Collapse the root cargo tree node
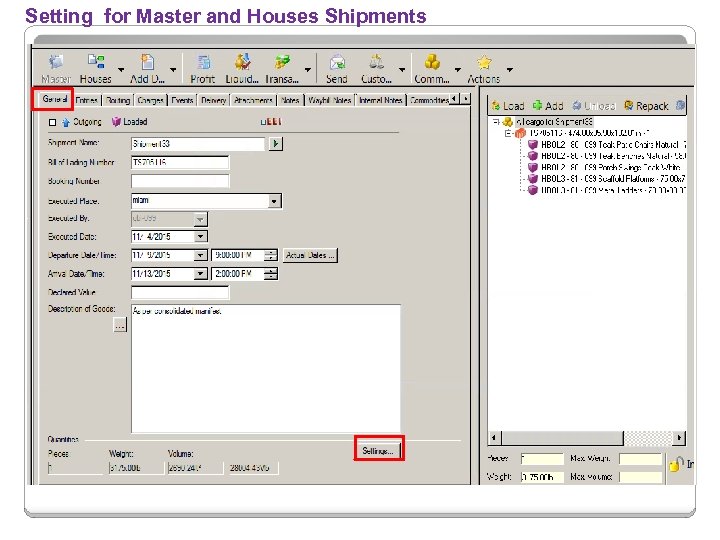The image size is (720, 540). 496,122
